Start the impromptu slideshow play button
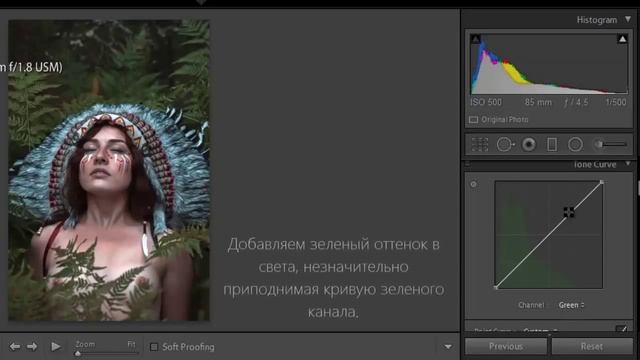The image size is (640, 360). coord(56,347)
